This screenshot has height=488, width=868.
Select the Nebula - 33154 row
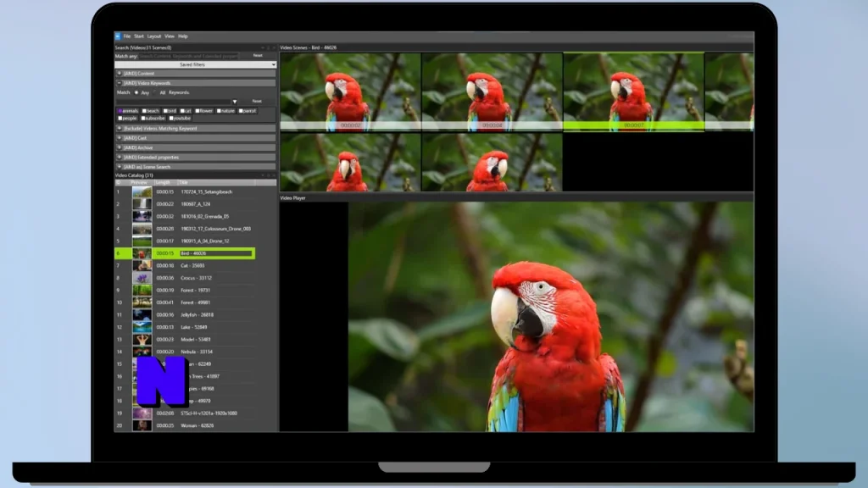coord(185,352)
